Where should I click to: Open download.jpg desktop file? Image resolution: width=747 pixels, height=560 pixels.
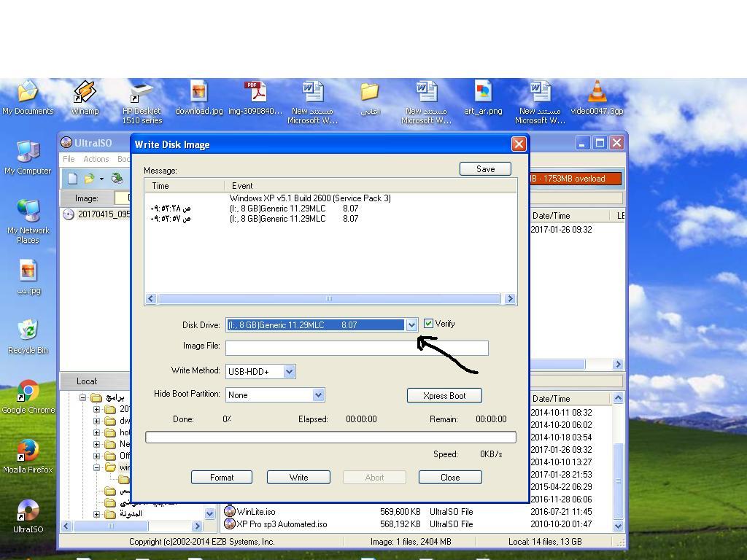198,98
